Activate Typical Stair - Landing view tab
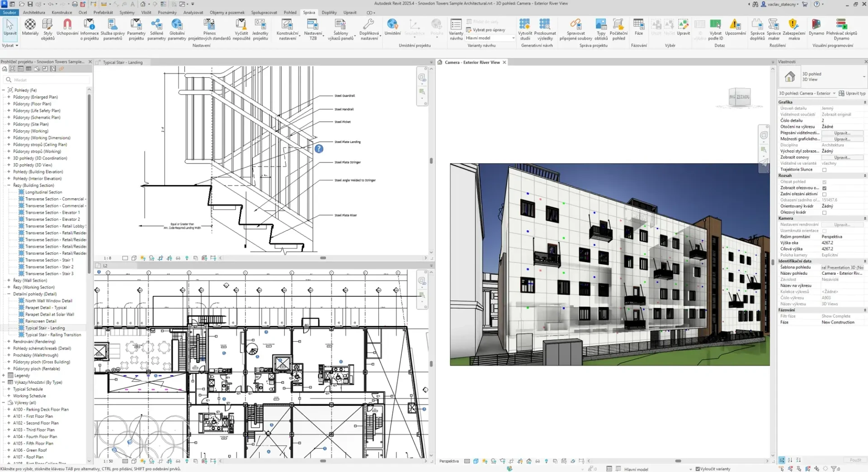Image resolution: width=868 pixels, height=472 pixels. (123, 62)
